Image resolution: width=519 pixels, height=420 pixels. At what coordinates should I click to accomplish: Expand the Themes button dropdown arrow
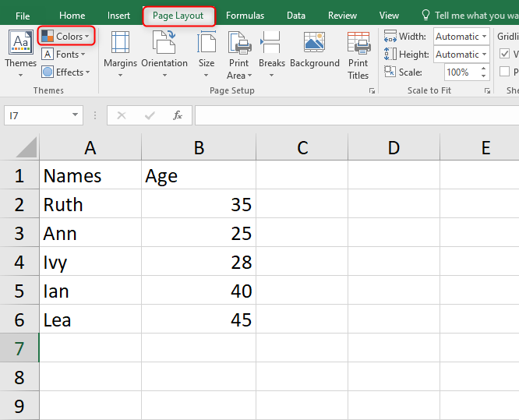(20, 76)
